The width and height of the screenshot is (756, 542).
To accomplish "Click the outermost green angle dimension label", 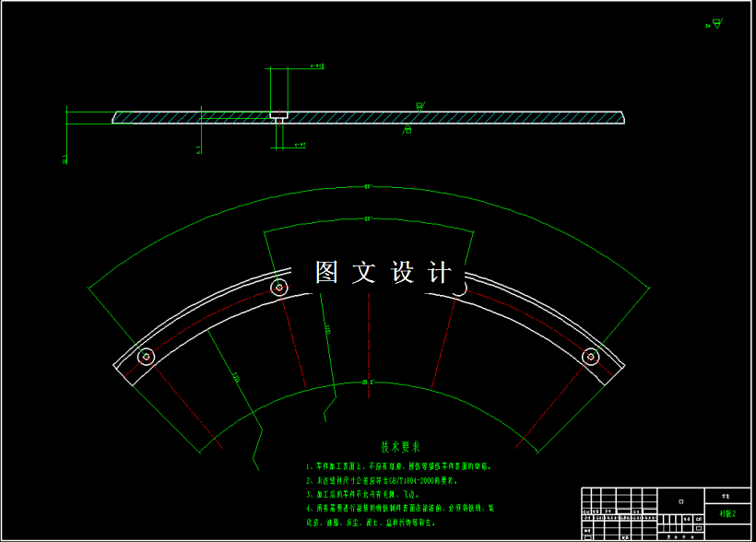I will (369, 186).
